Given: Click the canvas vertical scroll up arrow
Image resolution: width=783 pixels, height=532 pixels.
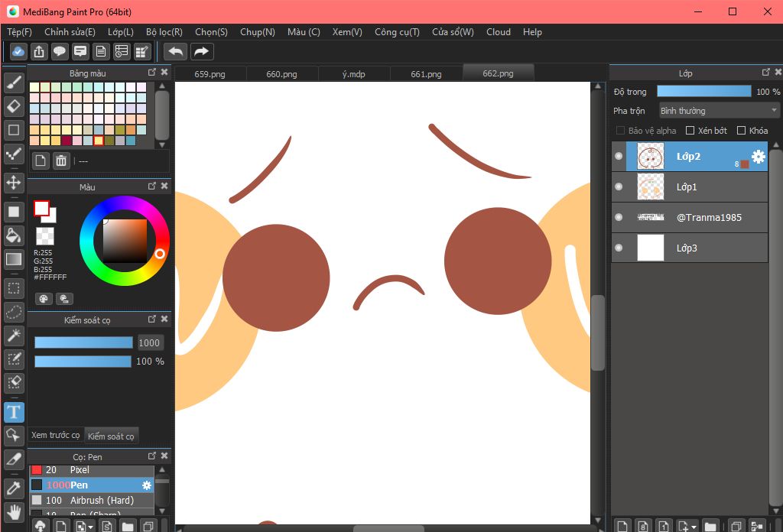Looking at the screenshot, I should pos(597,86).
